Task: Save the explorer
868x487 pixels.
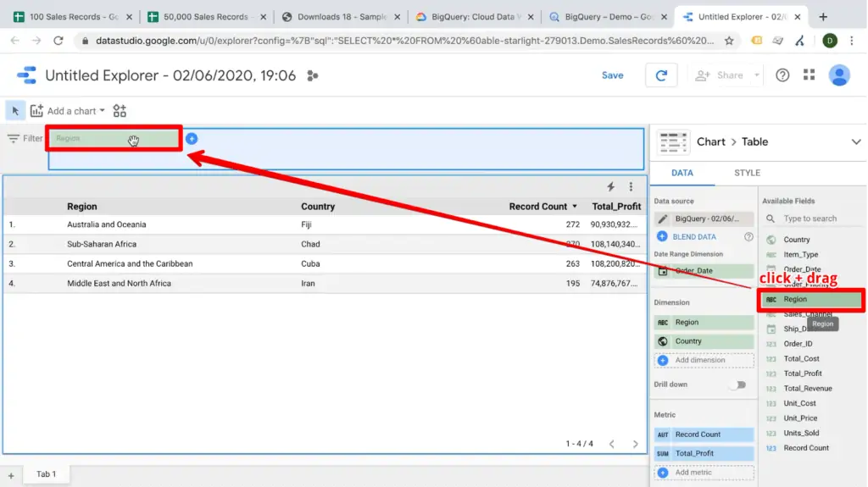Action: coord(612,75)
